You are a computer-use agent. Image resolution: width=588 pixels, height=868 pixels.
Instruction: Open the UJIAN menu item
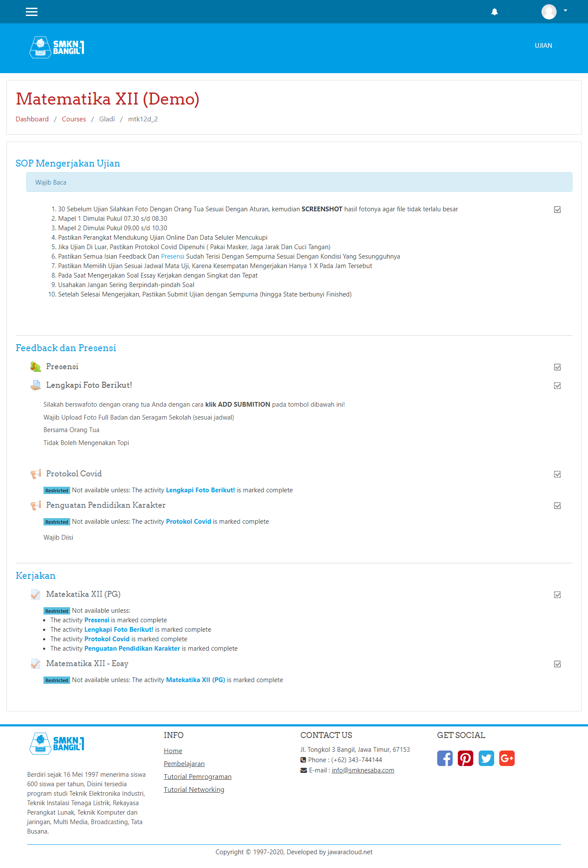tap(543, 46)
